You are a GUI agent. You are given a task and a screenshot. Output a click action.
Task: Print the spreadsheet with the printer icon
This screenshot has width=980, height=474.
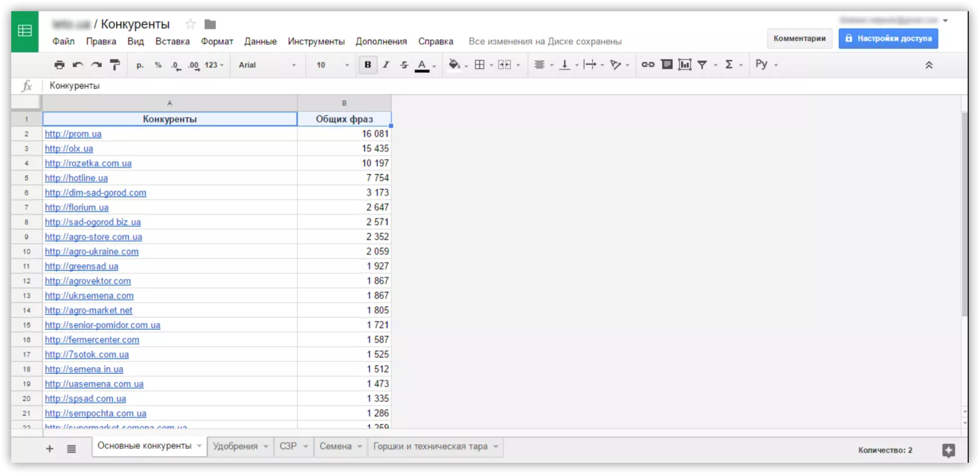pos(60,65)
